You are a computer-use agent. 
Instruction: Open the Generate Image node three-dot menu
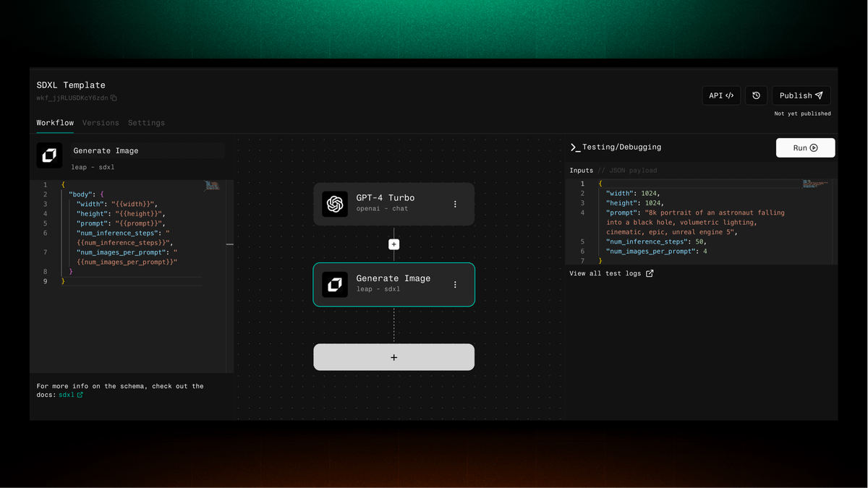pos(455,285)
